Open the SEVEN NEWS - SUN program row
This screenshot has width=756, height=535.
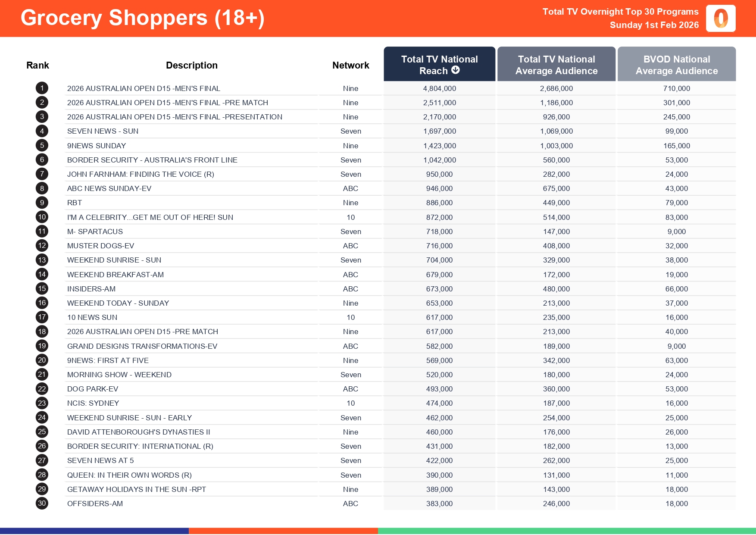coord(103,131)
